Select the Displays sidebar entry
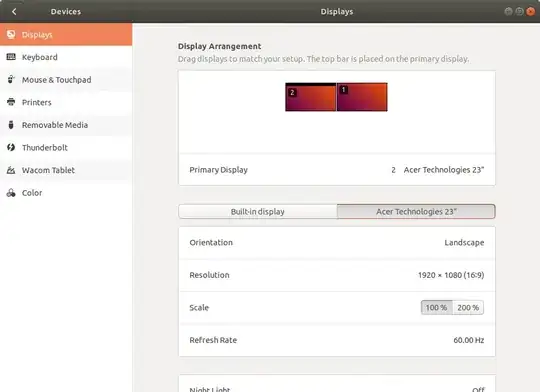The image size is (540, 392). (x=66, y=34)
